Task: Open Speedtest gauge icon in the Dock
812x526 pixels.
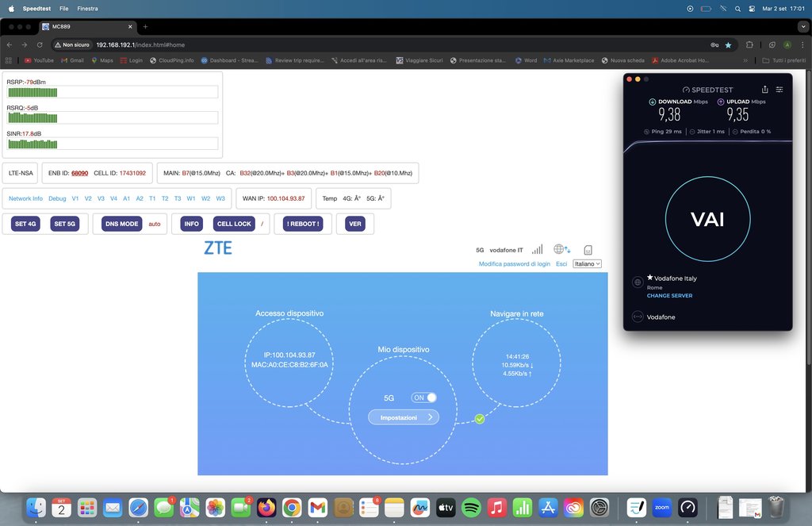Action: 688,508
